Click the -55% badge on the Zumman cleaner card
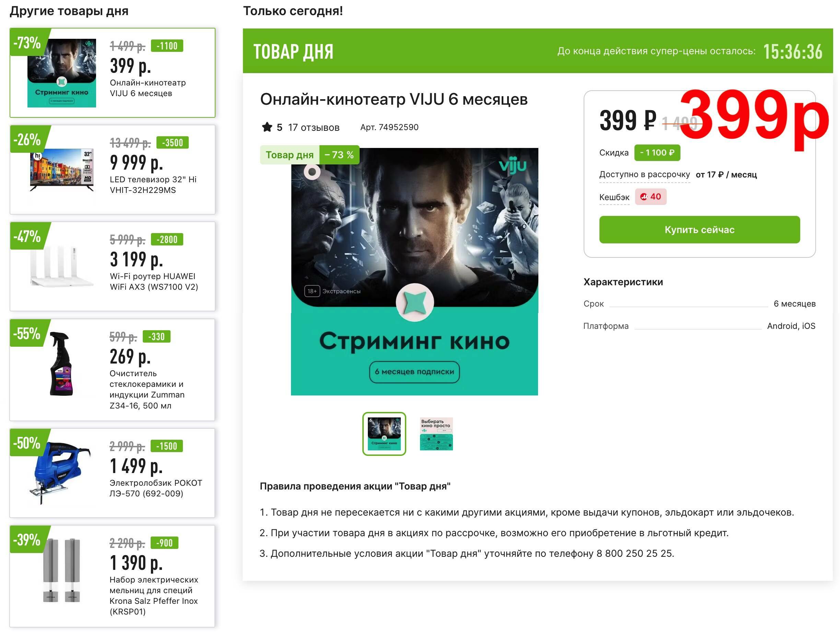The height and width of the screenshot is (633, 840). tap(27, 333)
